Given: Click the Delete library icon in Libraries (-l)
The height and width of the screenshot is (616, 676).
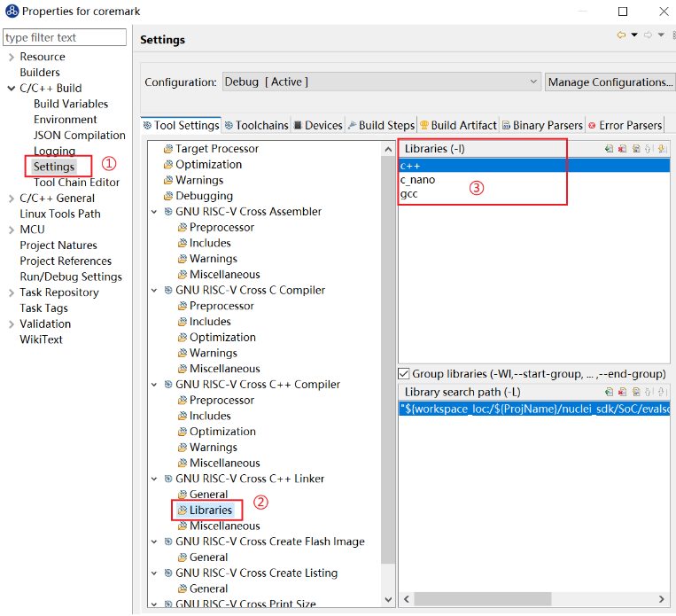Looking at the screenshot, I should 623,149.
